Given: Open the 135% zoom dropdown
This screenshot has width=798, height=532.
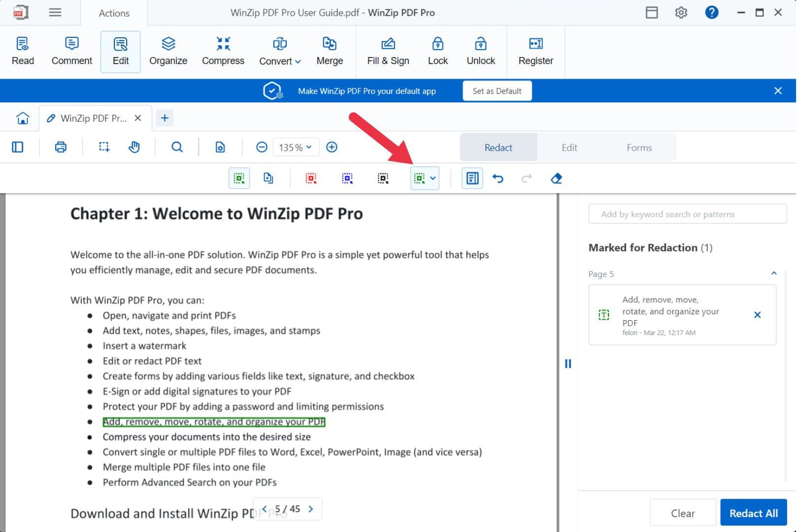Looking at the screenshot, I should 296,147.
